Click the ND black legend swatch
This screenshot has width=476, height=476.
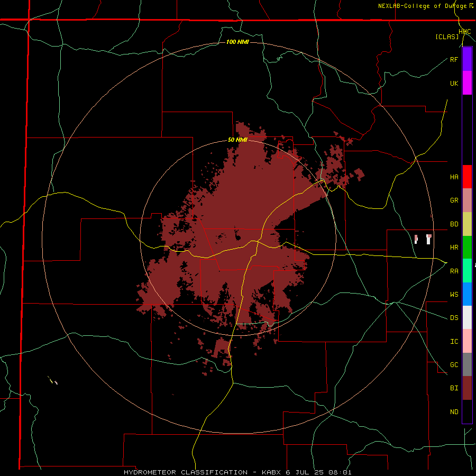pyautogui.click(x=467, y=411)
